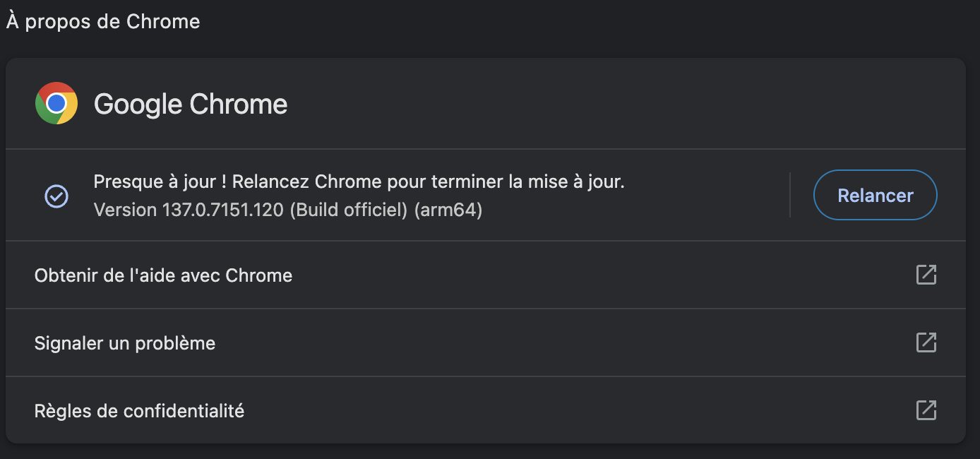Click the Google Chrome logo icon
Screen dimensions: 980x459
(x=56, y=103)
